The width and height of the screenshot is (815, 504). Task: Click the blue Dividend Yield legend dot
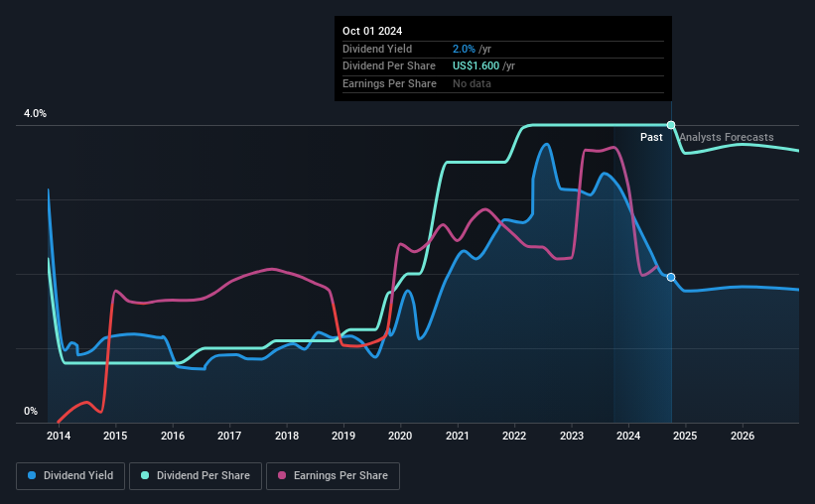click(x=32, y=475)
